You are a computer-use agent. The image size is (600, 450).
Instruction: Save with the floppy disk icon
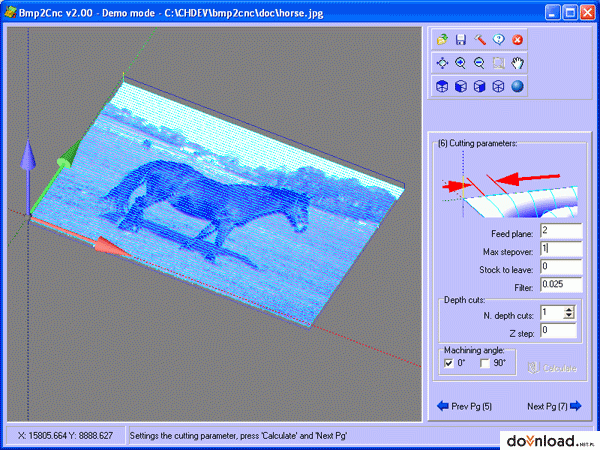[x=461, y=39]
